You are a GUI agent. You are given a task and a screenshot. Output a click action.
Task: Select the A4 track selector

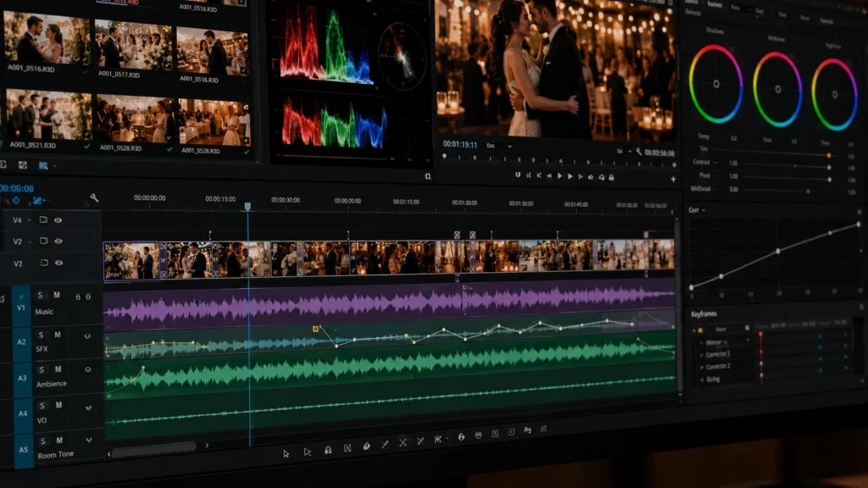23,413
